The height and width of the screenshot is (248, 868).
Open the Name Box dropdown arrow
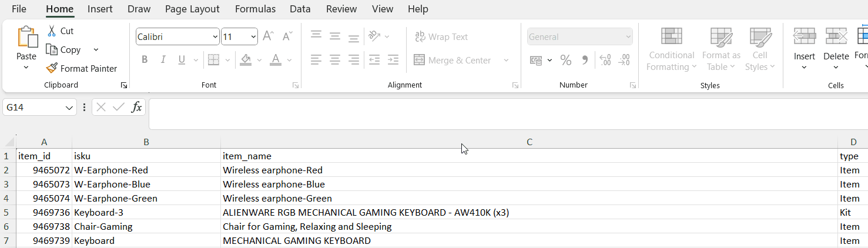pos(70,108)
